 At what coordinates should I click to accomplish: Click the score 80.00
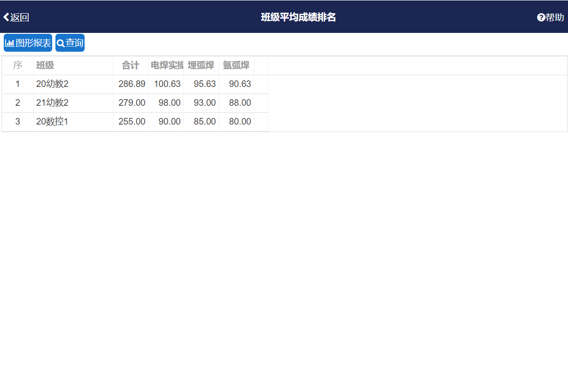click(236, 122)
